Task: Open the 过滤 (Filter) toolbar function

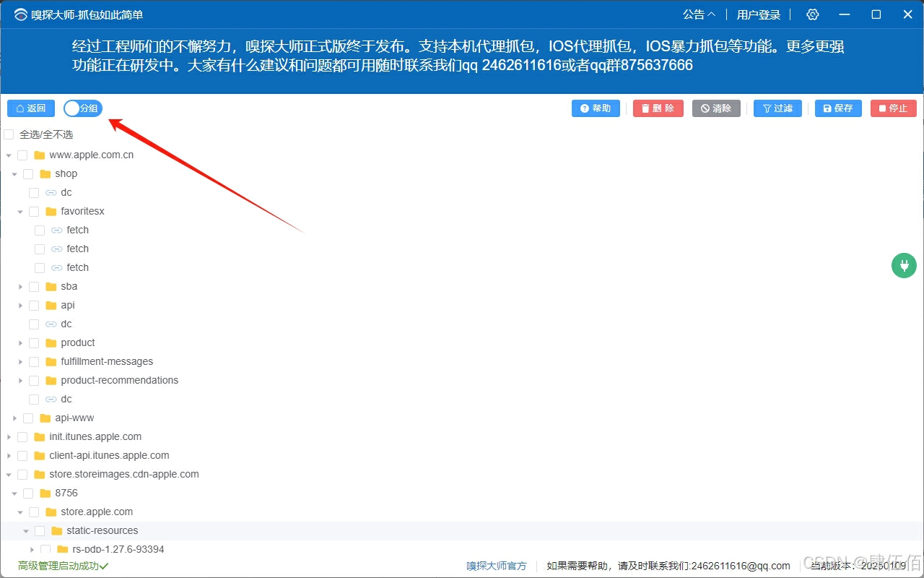Action: click(777, 108)
